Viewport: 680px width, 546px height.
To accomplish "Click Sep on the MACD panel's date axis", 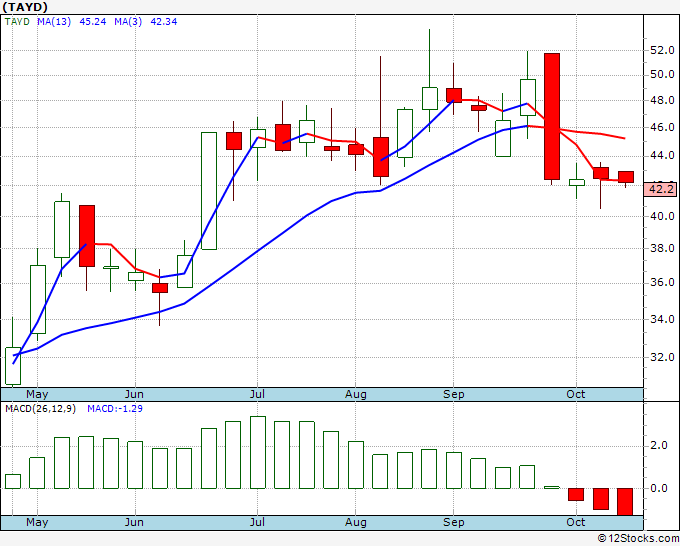I will 454,522.
